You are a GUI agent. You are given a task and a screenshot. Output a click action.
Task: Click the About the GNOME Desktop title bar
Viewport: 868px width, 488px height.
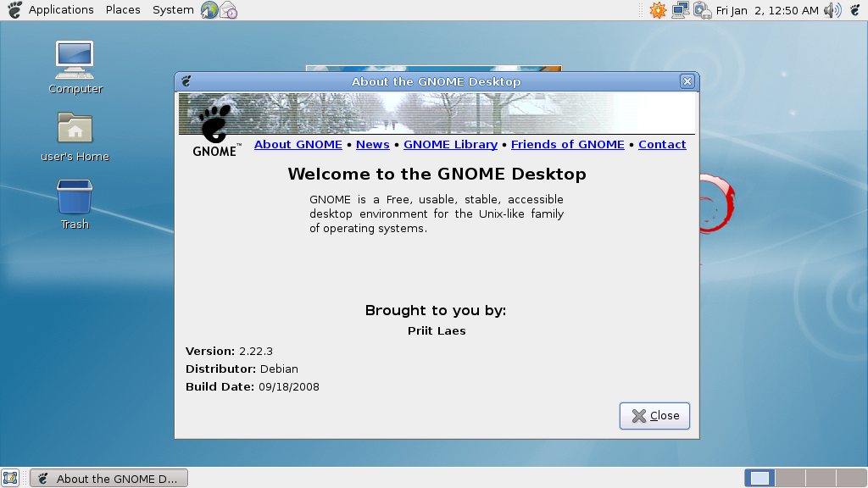tap(437, 81)
